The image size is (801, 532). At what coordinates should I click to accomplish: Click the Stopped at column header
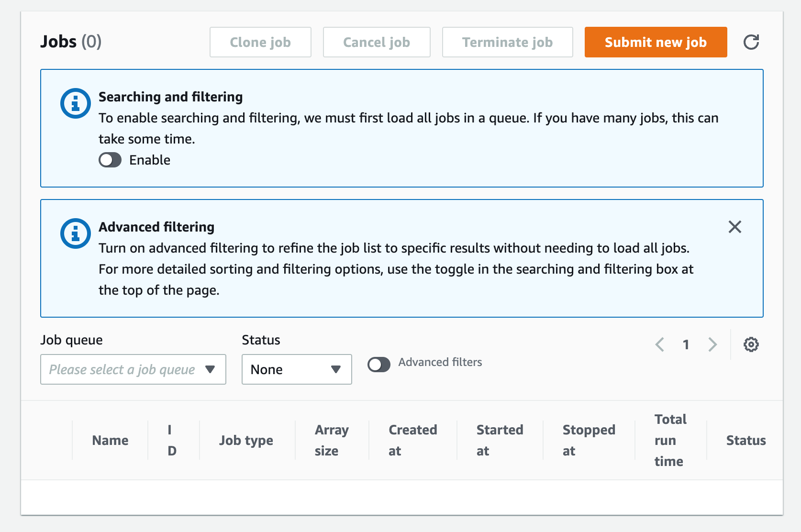(589, 440)
